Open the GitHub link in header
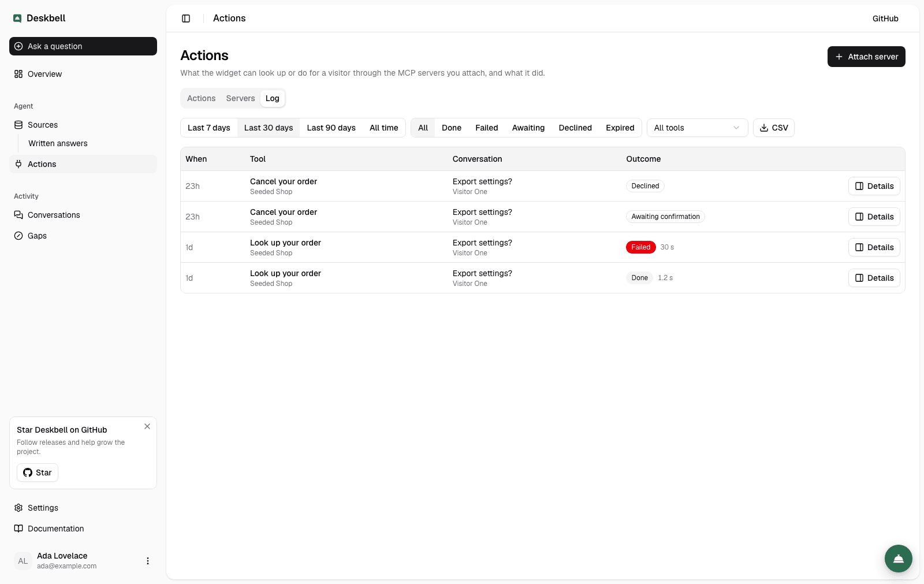 click(x=885, y=18)
